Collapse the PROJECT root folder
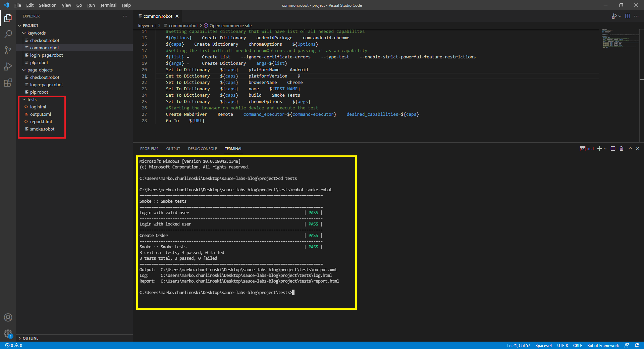 [19, 26]
